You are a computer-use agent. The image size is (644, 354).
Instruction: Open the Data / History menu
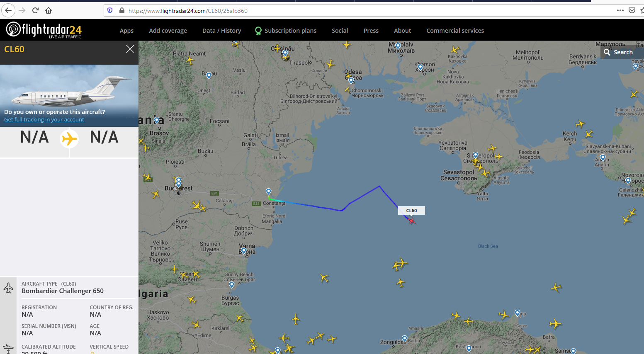pos(222,31)
